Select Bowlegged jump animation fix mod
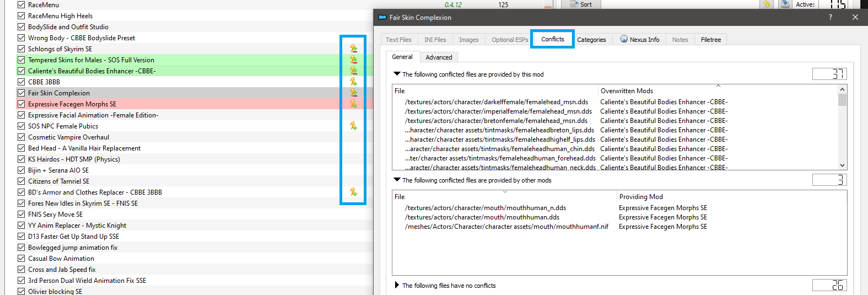This screenshot has height=295, width=868. (x=195, y=247)
